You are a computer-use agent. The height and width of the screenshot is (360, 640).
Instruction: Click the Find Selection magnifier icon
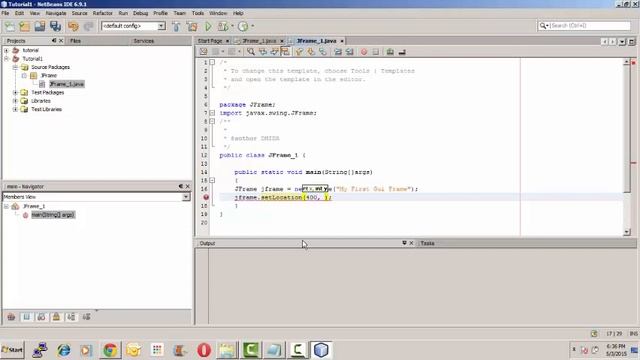pyautogui.click(x=251, y=52)
